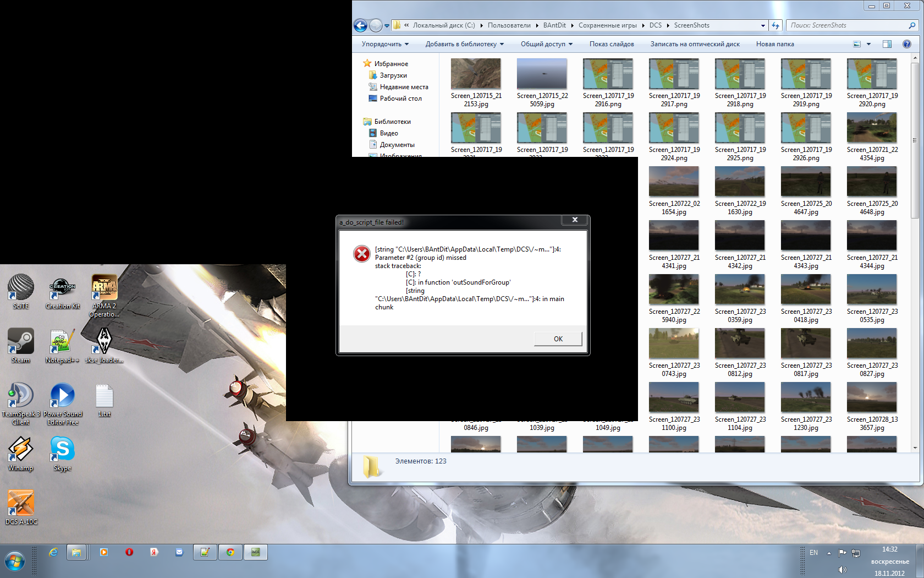Show hidden tray icons arrow
Viewport: 924px width, 578px height.
coord(829,553)
